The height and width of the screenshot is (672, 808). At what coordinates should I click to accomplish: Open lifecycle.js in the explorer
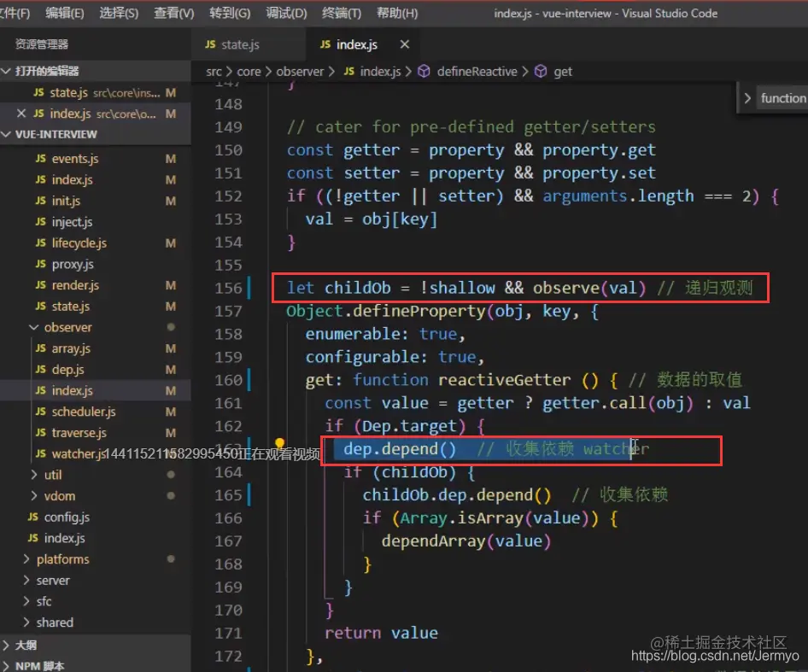click(x=96, y=243)
